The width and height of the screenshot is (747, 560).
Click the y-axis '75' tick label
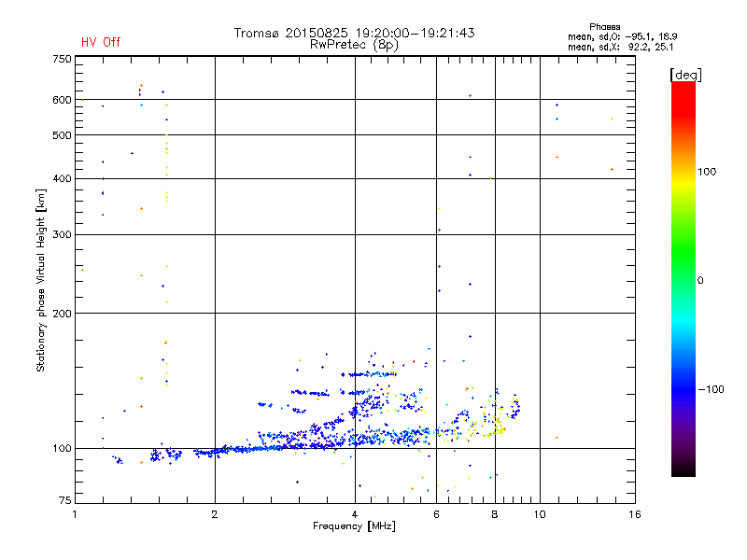click(x=65, y=500)
